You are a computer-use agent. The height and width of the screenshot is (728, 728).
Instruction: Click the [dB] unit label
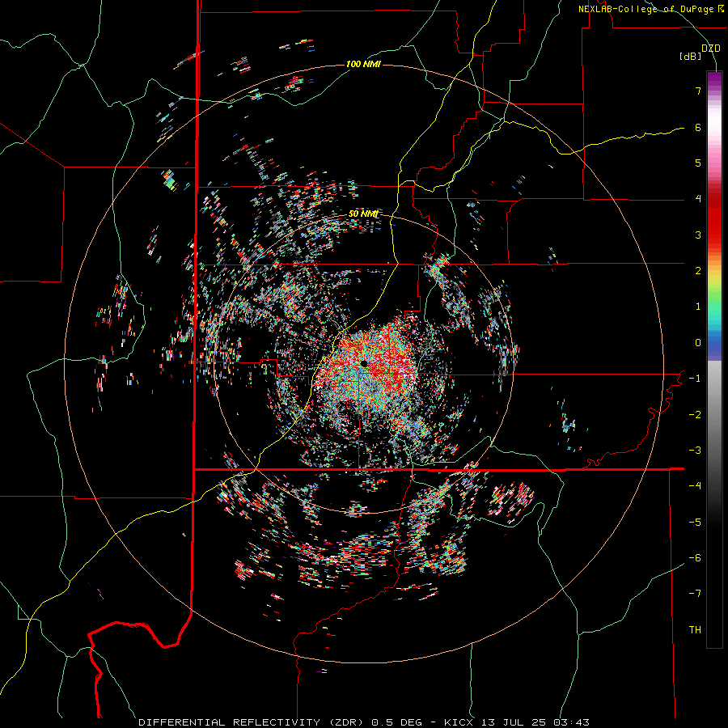click(691, 57)
